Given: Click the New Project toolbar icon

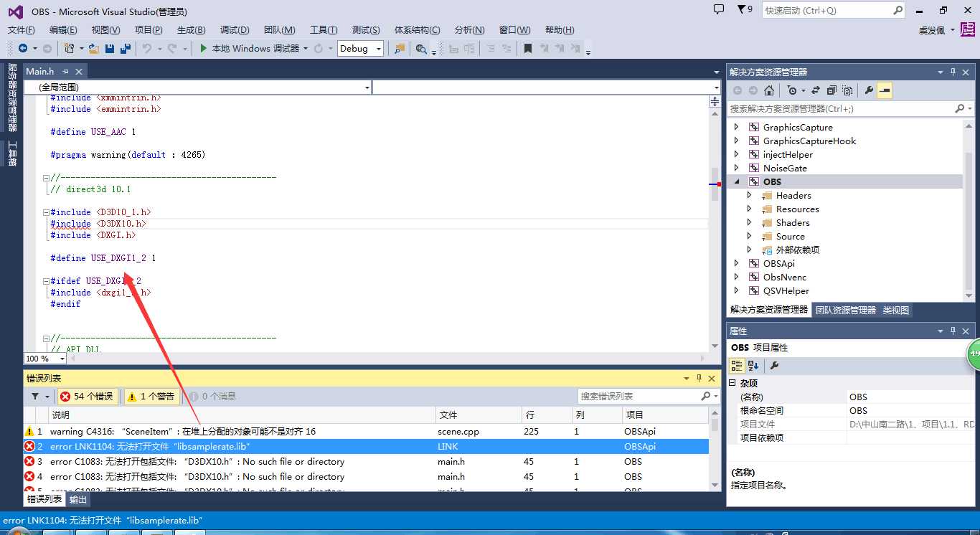Looking at the screenshot, I should pyautogui.click(x=69, y=48).
